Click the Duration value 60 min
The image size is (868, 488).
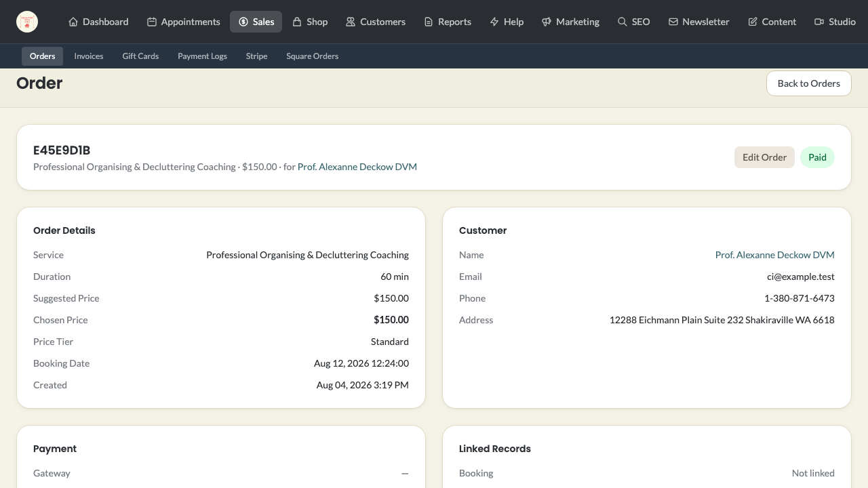395,277
